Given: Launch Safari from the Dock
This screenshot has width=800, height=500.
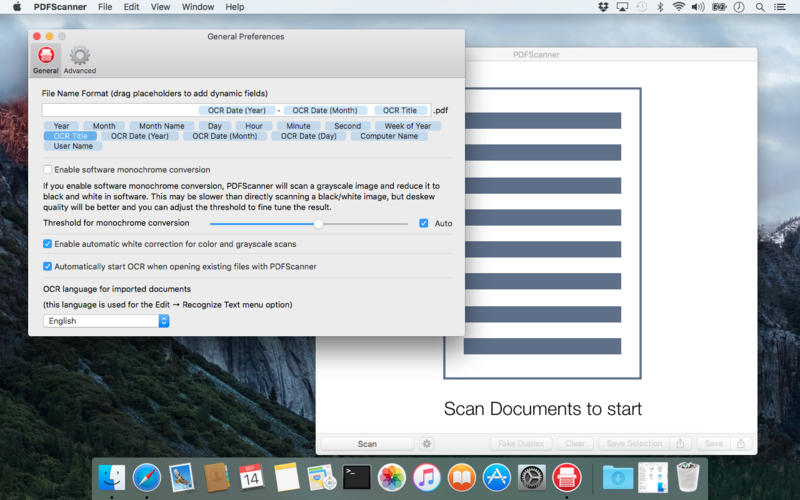Looking at the screenshot, I should click(x=146, y=478).
